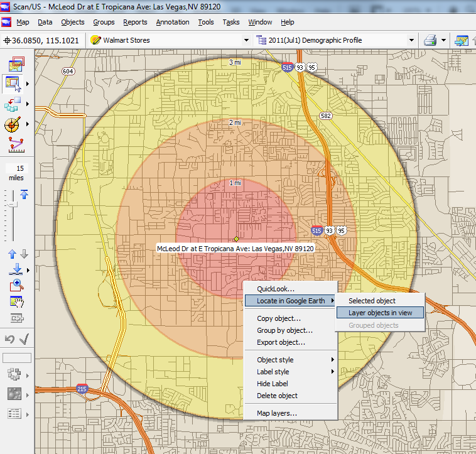Viewport: 476px width, 454px height.
Task: Select the zoom-in magnifier tool
Action: pyautogui.click(x=16, y=286)
